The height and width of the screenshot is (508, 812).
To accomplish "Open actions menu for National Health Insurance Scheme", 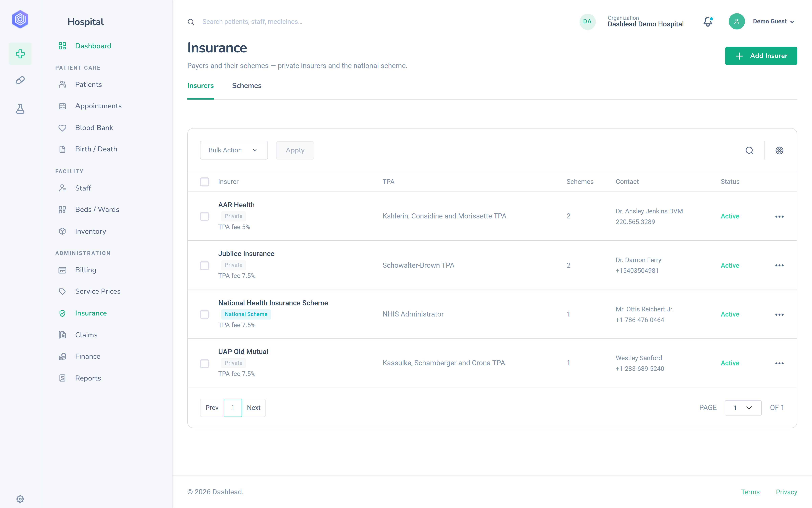I will click(779, 314).
